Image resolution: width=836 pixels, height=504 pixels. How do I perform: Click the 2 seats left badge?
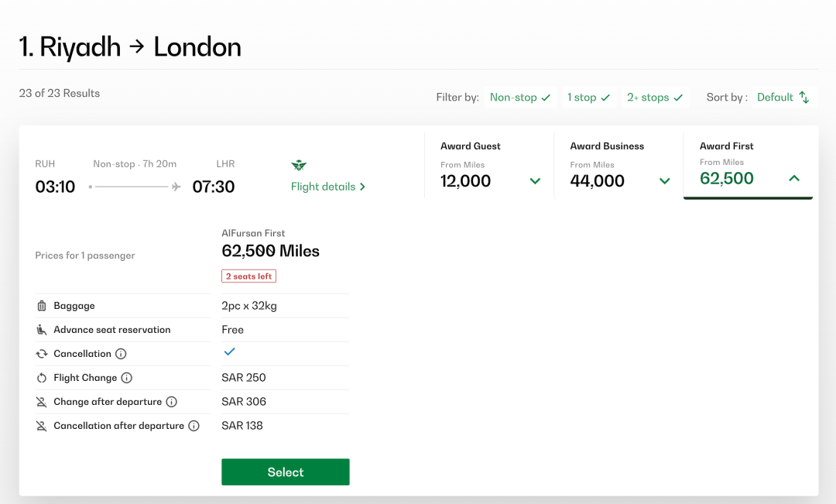click(248, 276)
